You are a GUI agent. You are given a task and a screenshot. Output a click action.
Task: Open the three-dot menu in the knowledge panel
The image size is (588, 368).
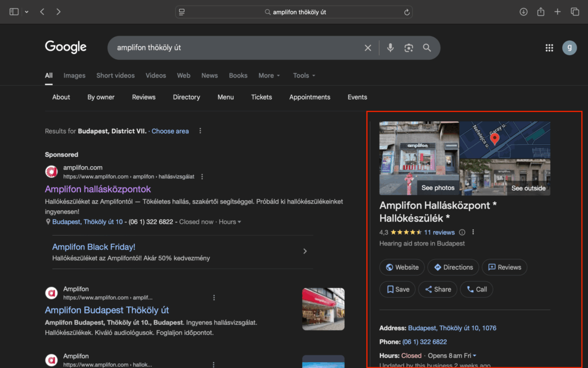click(x=473, y=232)
